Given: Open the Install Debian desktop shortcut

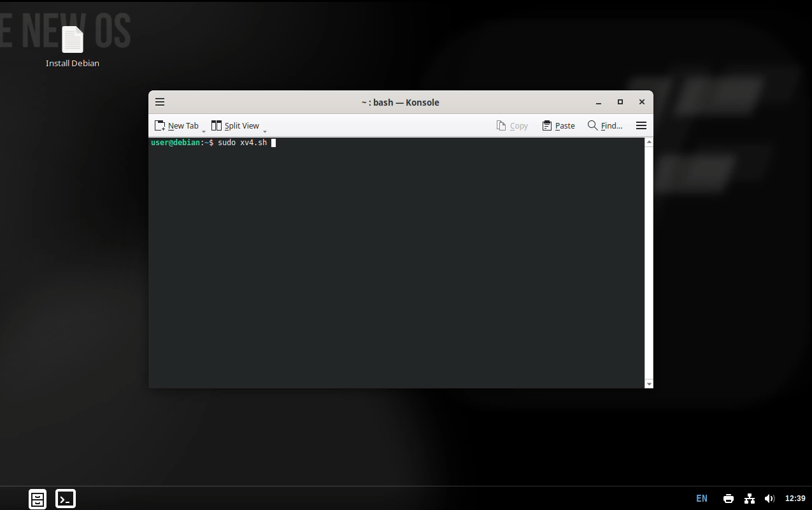Looking at the screenshot, I should tap(72, 38).
